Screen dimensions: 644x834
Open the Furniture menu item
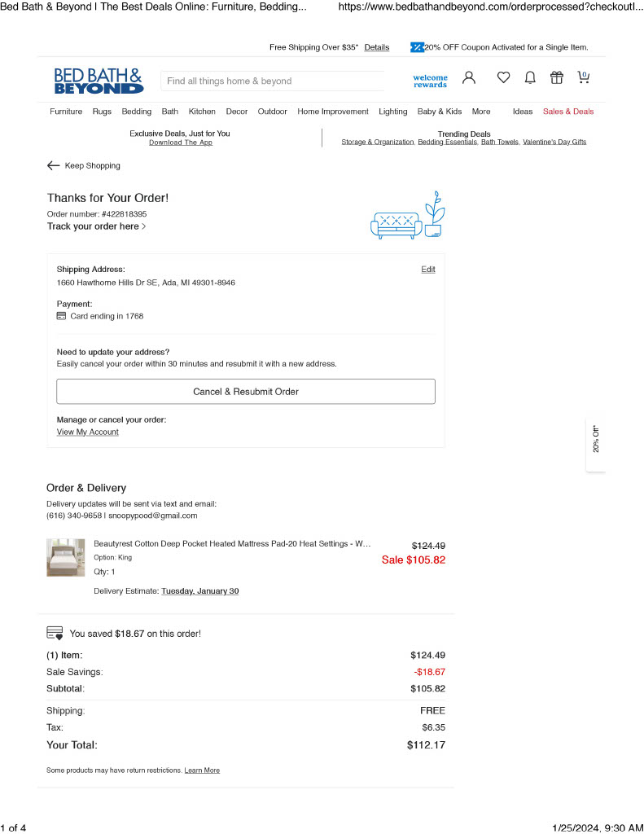(x=66, y=112)
